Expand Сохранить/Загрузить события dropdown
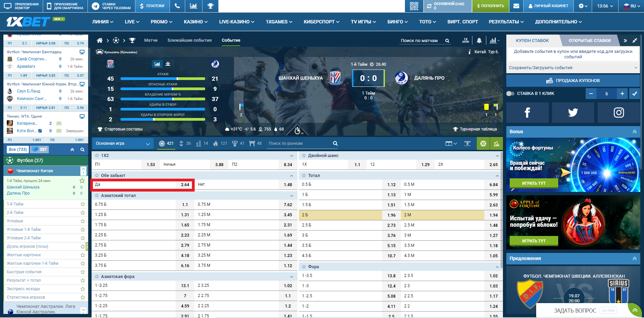This screenshot has height=318, width=644. (573, 68)
